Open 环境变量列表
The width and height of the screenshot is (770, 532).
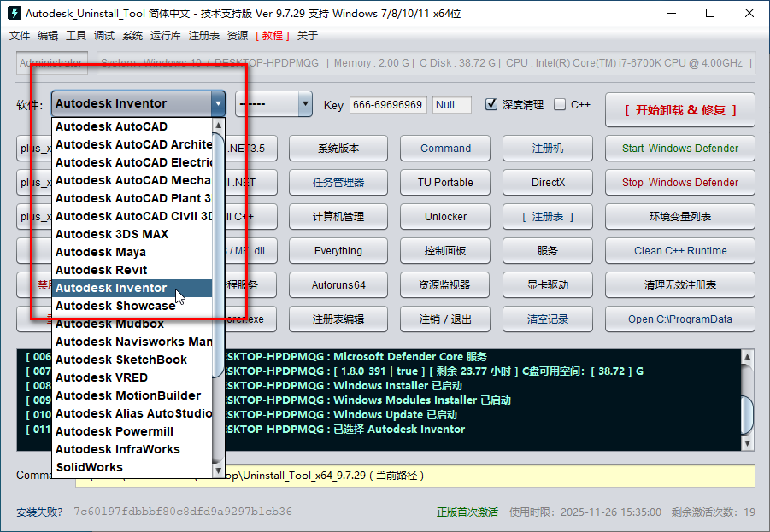(680, 216)
